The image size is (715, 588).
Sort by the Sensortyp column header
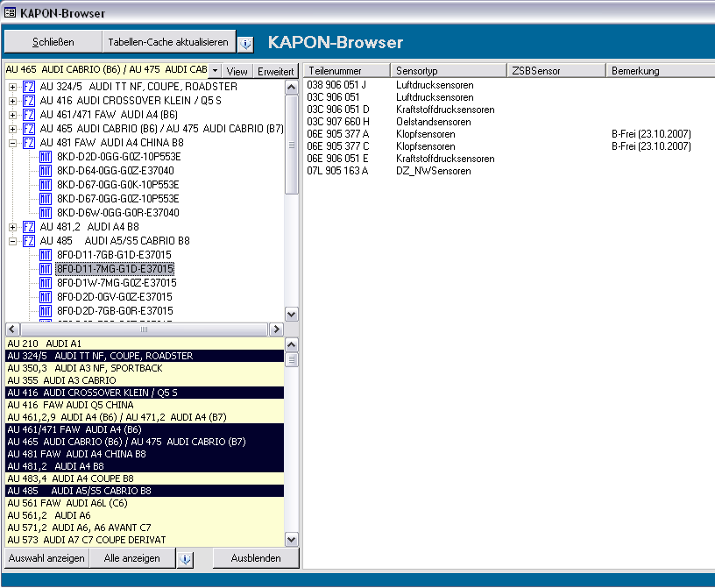click(x=449, y=71)
